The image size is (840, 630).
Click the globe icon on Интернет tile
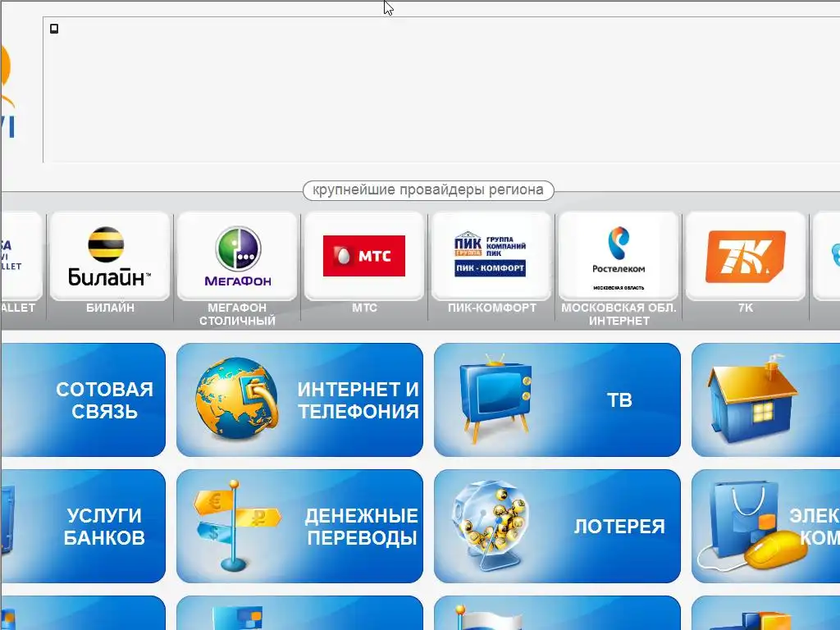237,399
